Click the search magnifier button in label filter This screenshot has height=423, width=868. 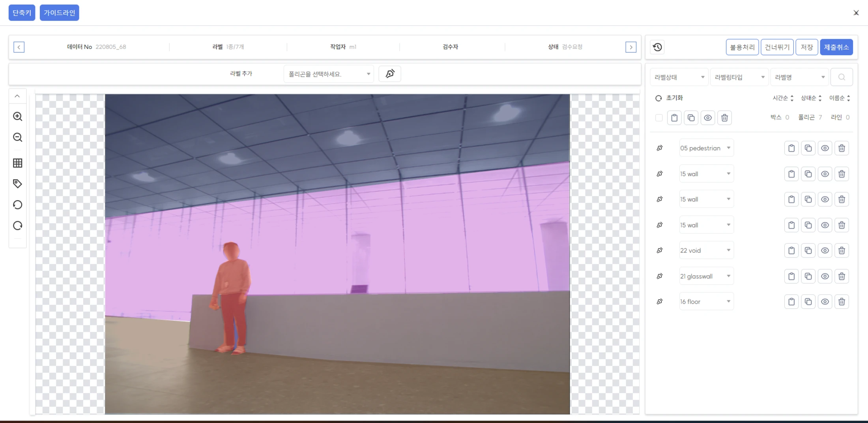pos(842,77)
